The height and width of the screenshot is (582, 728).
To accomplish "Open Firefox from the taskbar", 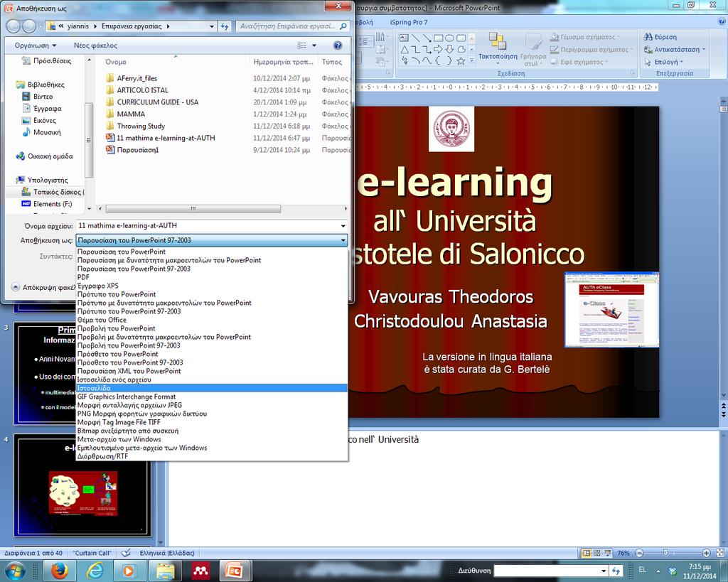I will [x=60, y=571].
